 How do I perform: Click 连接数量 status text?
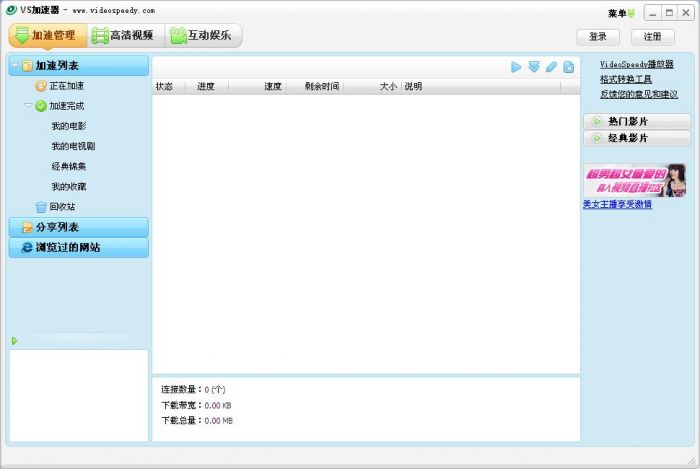click(193, 390)
